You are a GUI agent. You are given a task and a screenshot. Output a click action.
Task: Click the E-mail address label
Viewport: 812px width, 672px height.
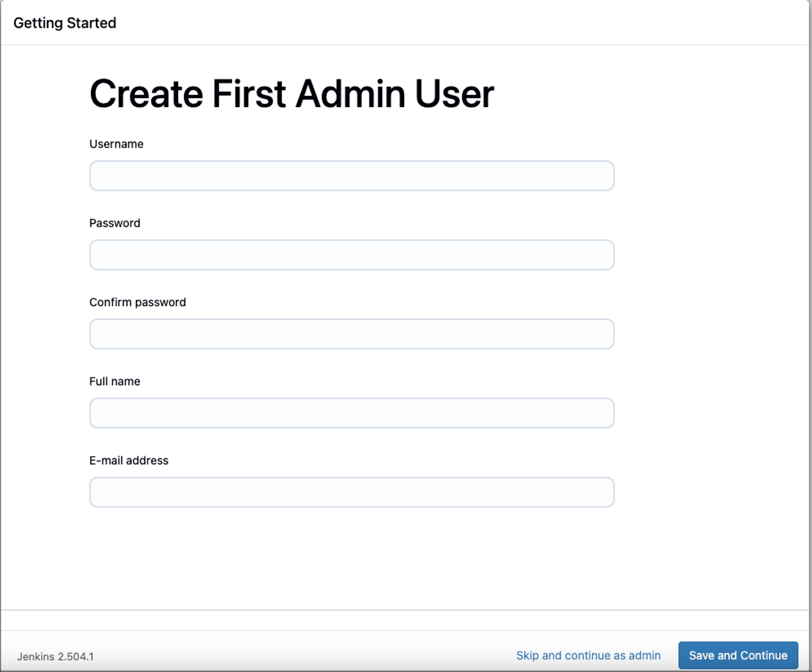click(129, 460)
